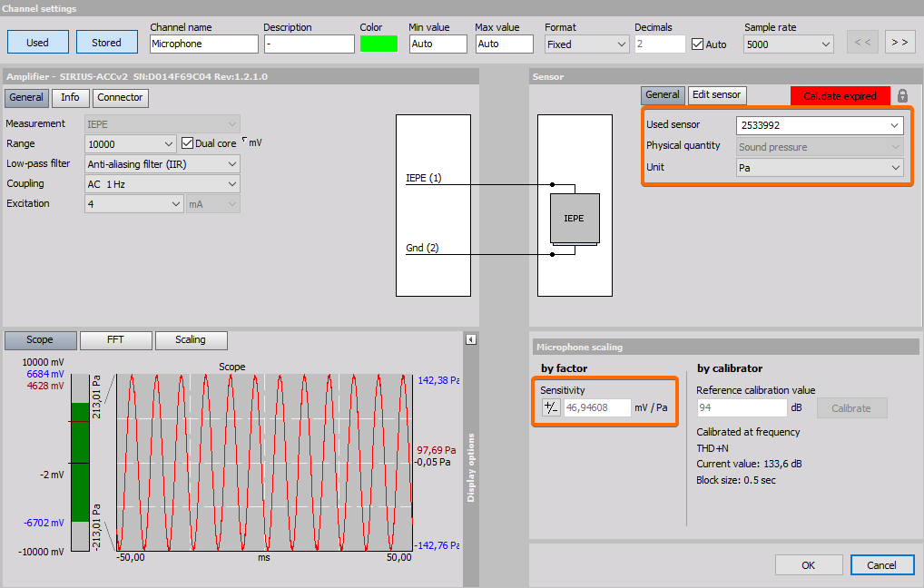Open the Coupling dropdown AC 1 Hz

[x=162, y=184]
